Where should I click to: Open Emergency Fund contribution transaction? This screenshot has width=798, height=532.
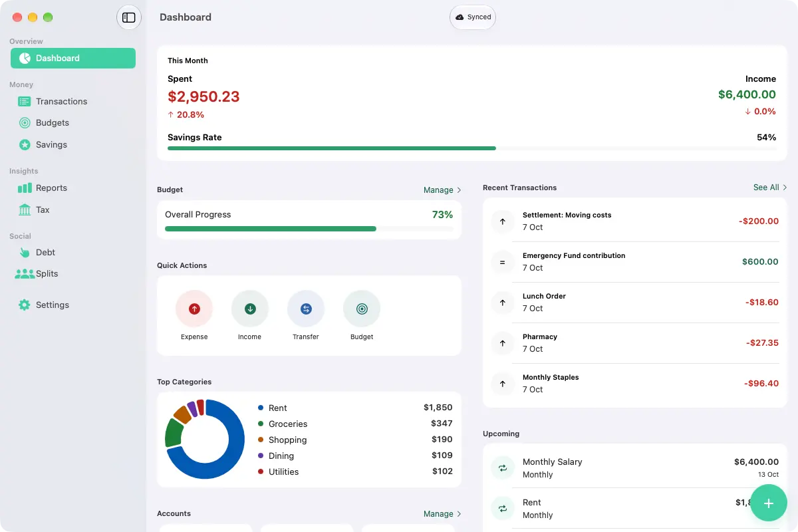634,262
